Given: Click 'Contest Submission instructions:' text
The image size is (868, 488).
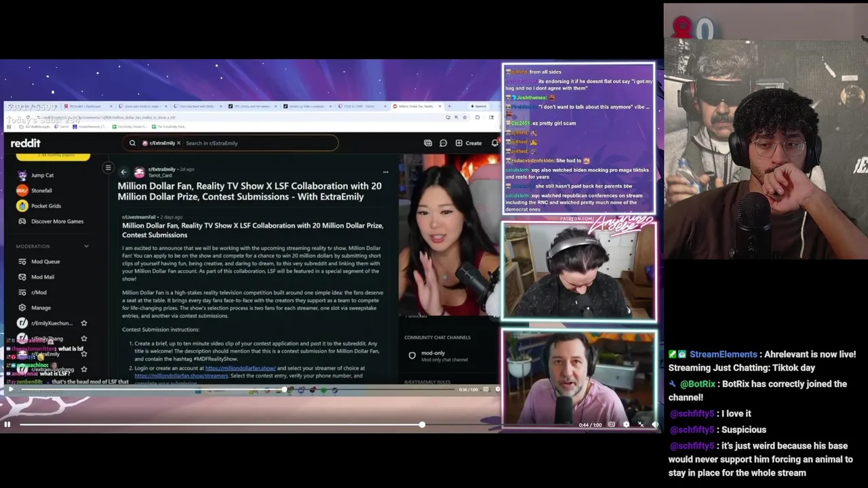Looking at the screenshot, I should [x=161, y=329].
